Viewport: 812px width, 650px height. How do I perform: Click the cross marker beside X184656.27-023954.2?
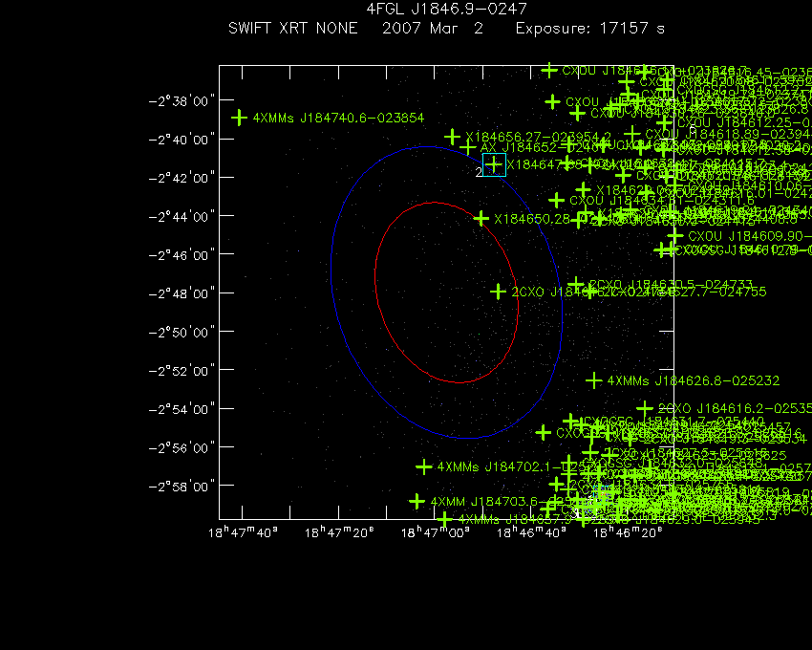click(x=453, y=137)
